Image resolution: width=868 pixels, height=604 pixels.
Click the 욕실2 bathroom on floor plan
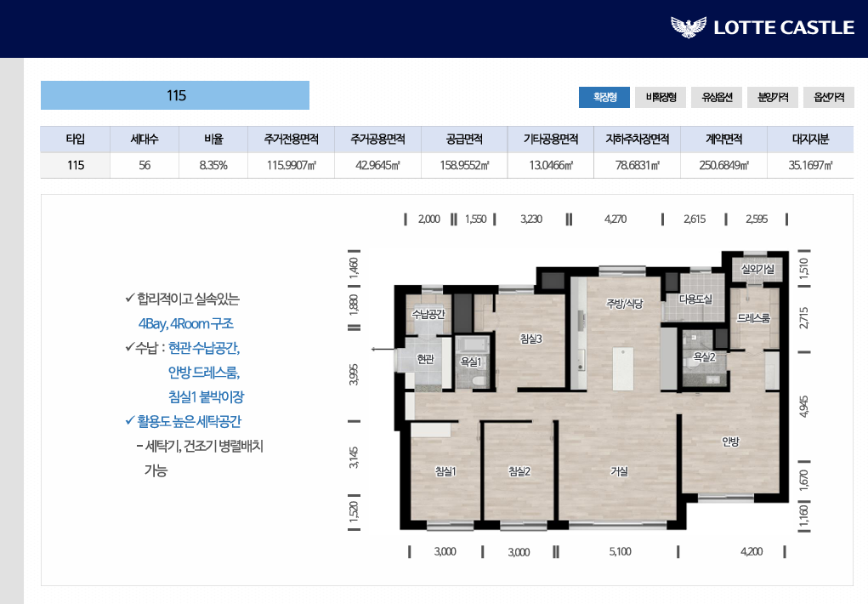704,357
